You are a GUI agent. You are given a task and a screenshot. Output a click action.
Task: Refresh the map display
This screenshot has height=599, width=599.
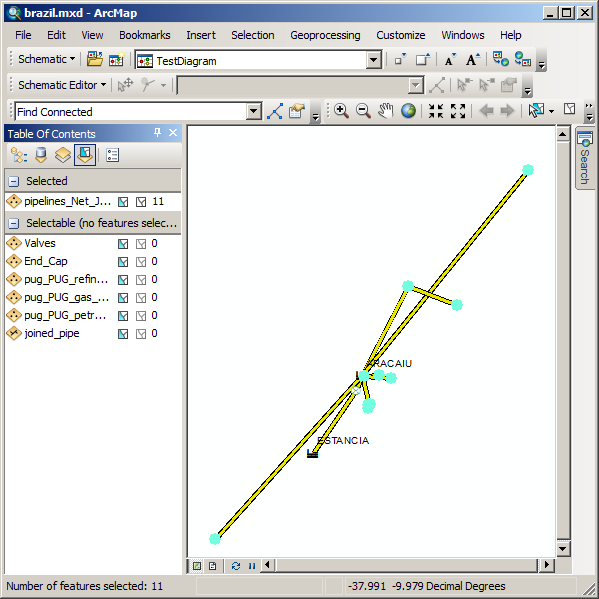236,566
